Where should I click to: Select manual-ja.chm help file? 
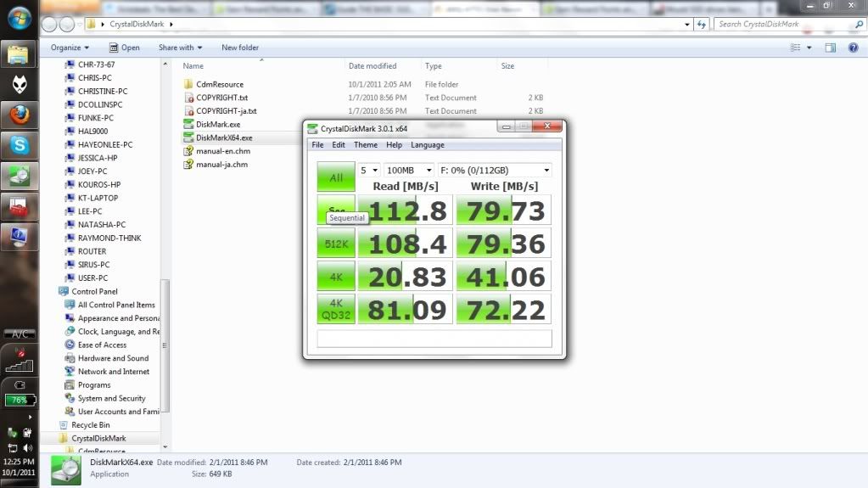coord(222,164)
